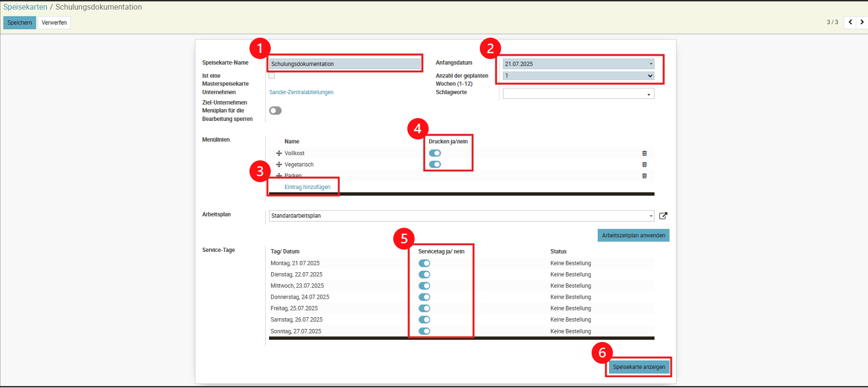The height and width of the screenshot is (388, 868).
Task: Disable printing for Vollkost
Action: pos(435,153)
